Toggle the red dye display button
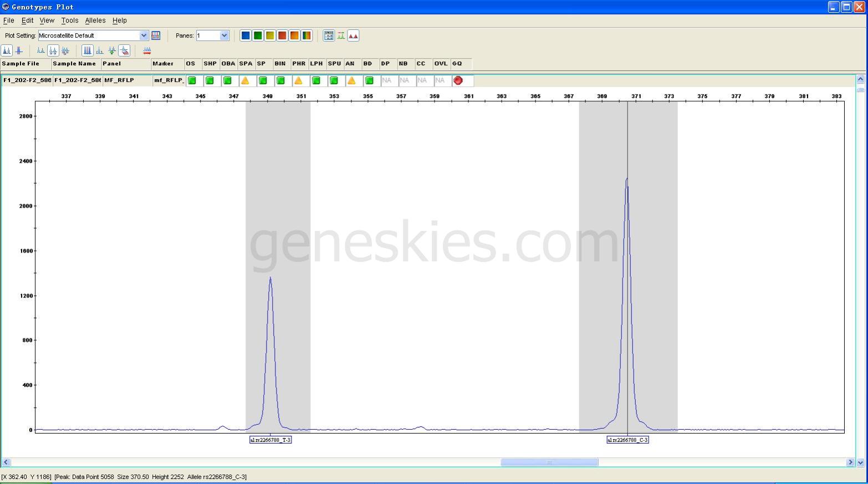 [282, 35]
